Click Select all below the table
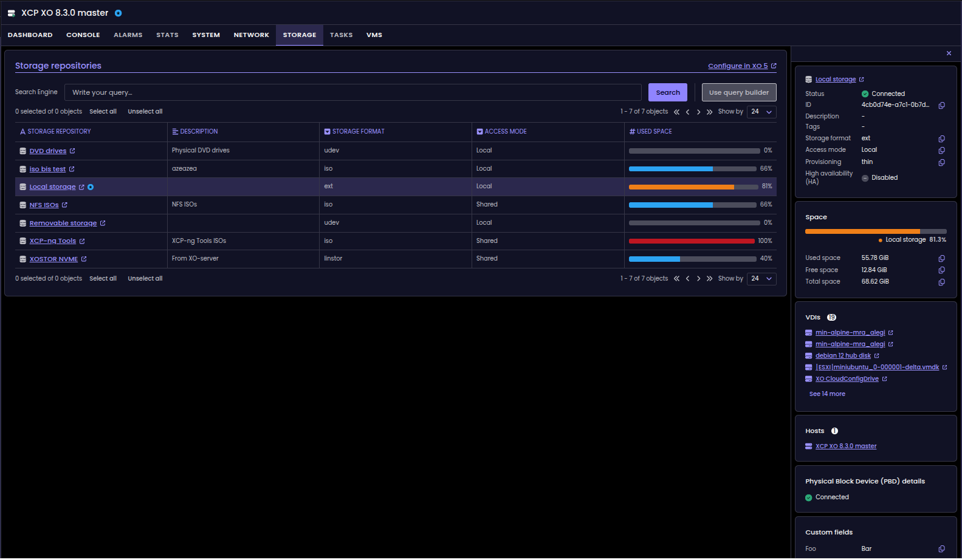Viewport: 962px width, 560px height. (x=103, y=279)
